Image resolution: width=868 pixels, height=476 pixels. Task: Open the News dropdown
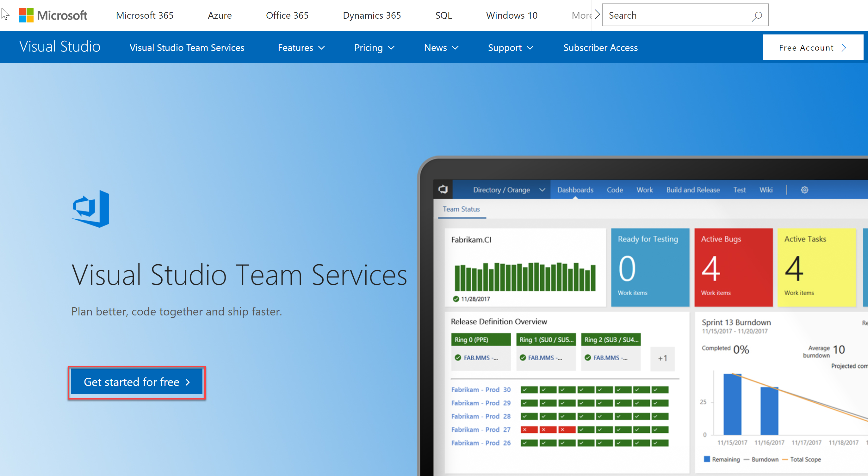click(x=441, y=48)
